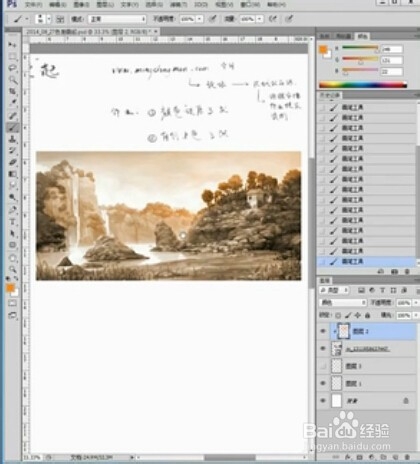This screenshot has height=464, width=420.
Task: Open the tool preset picker arrow
Action: tap(27, 19)
